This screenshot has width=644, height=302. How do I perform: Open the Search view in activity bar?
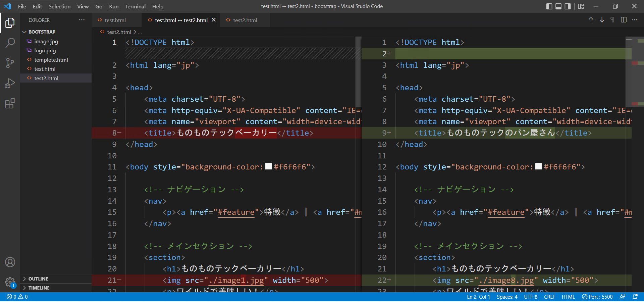click(x=10, y=43)
